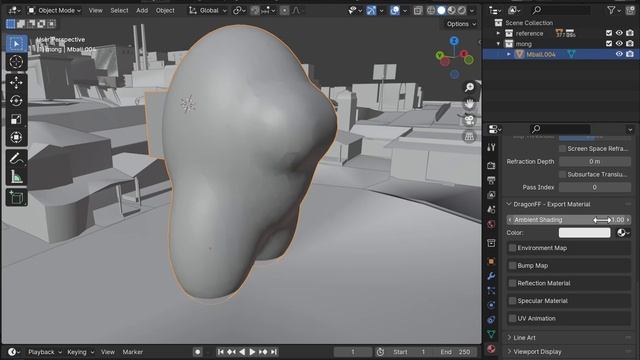Open the Material properties tab
Image resolution: width=640 pixels, height=360 pixels.
(x=491, y=349)
